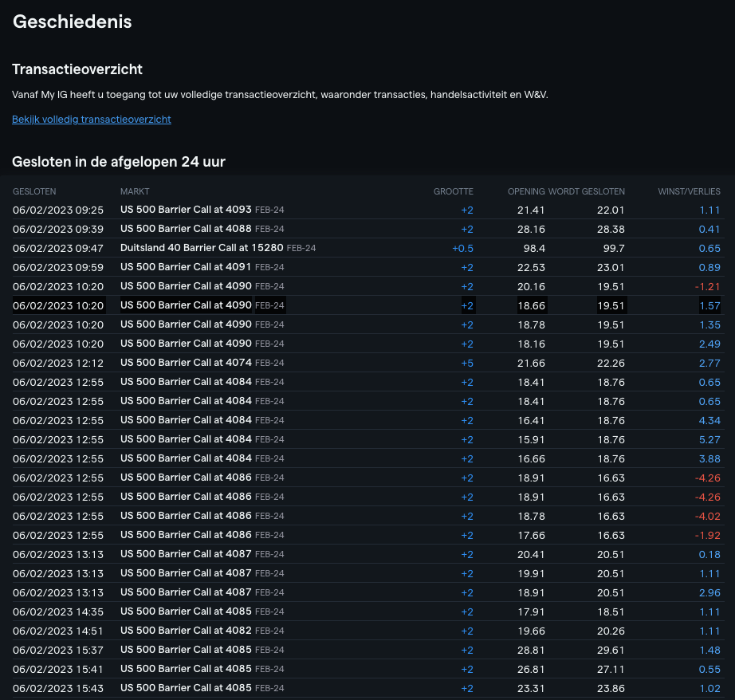This screenshot has width=735, height=700.
Task: Select the OPENING column header
Action: coord(526,191)
